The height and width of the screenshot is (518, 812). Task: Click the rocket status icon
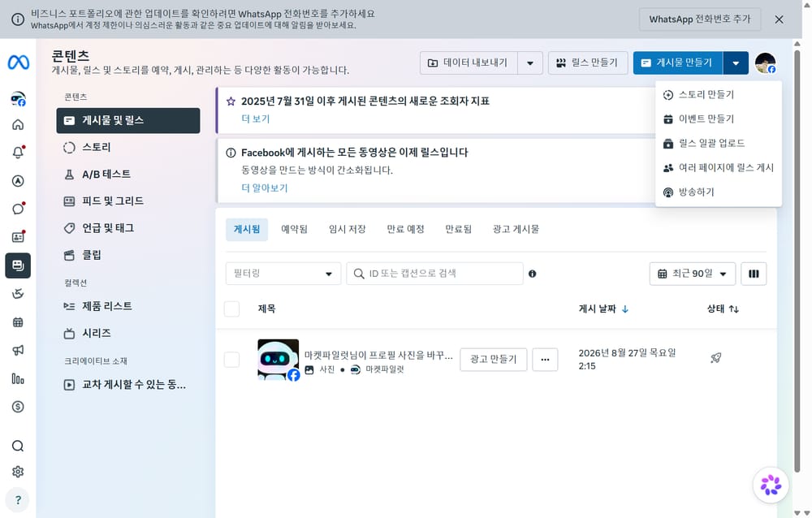pyautogui.click(x=716, y=357)
